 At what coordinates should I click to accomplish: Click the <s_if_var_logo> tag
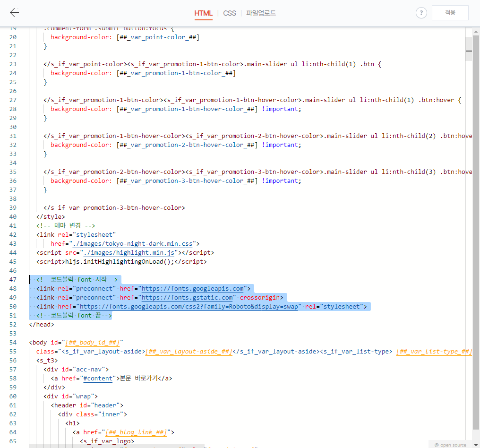click(x=107, y=441)
